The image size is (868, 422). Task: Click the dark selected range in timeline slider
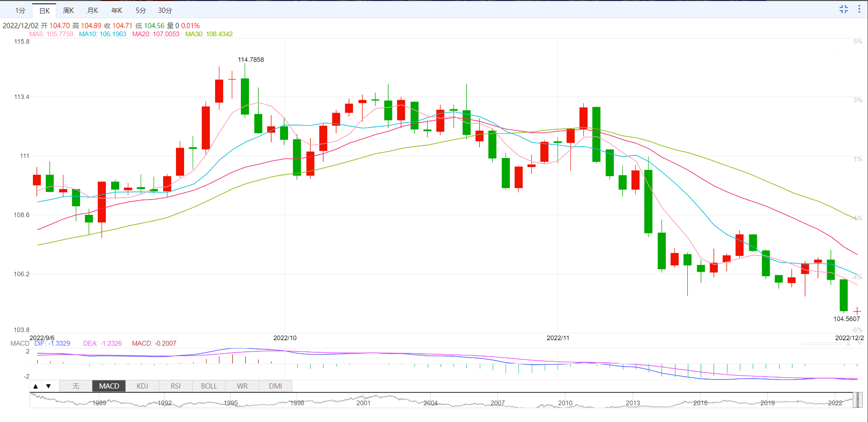click(x=858, y=400)
